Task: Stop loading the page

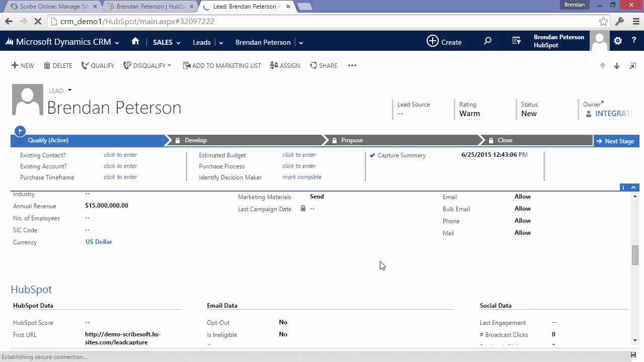Action: click(38, 21)
